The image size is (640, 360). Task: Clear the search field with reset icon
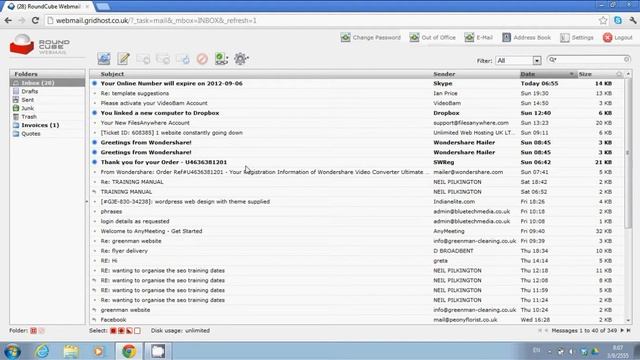pyautogui.click(x=627, y=60)
